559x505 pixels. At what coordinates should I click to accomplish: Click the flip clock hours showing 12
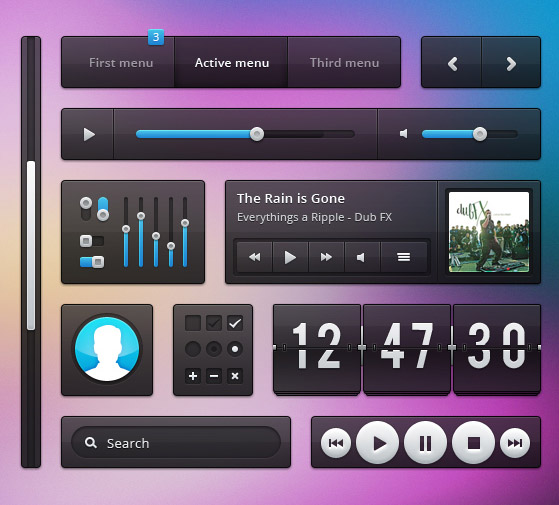317,349
